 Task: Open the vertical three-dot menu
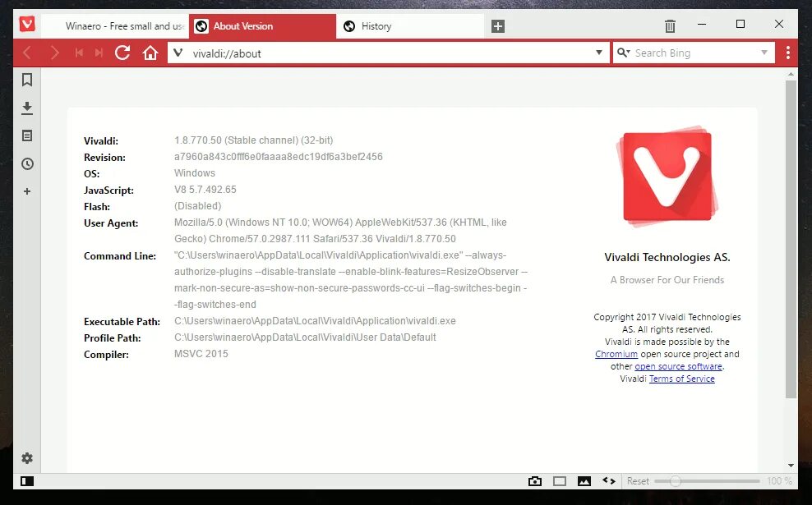(787, 53)
